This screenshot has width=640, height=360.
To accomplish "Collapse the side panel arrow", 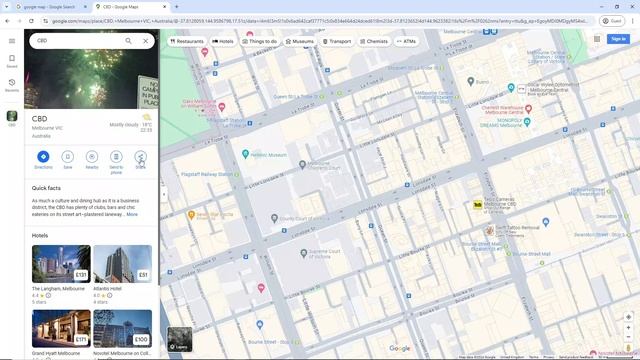I will click(x=164, y=194).
